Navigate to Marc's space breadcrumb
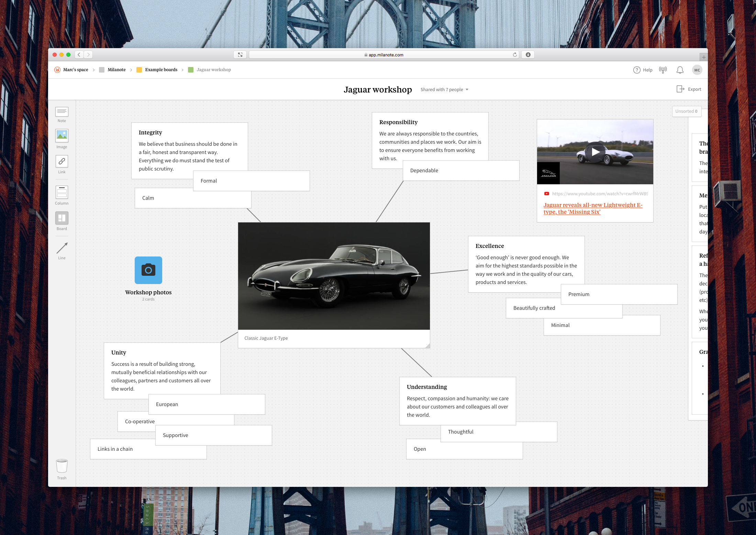 pos(76,70)
